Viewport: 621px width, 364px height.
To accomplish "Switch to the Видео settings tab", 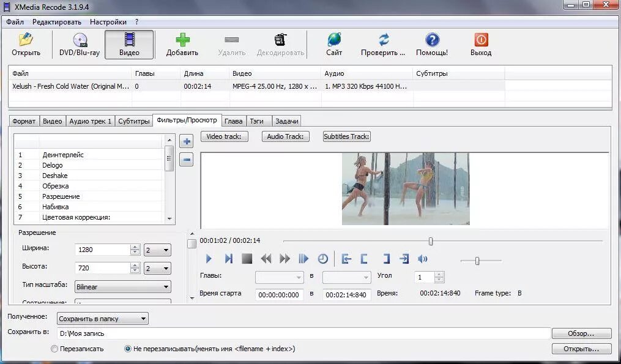I will tap(52, 121).
